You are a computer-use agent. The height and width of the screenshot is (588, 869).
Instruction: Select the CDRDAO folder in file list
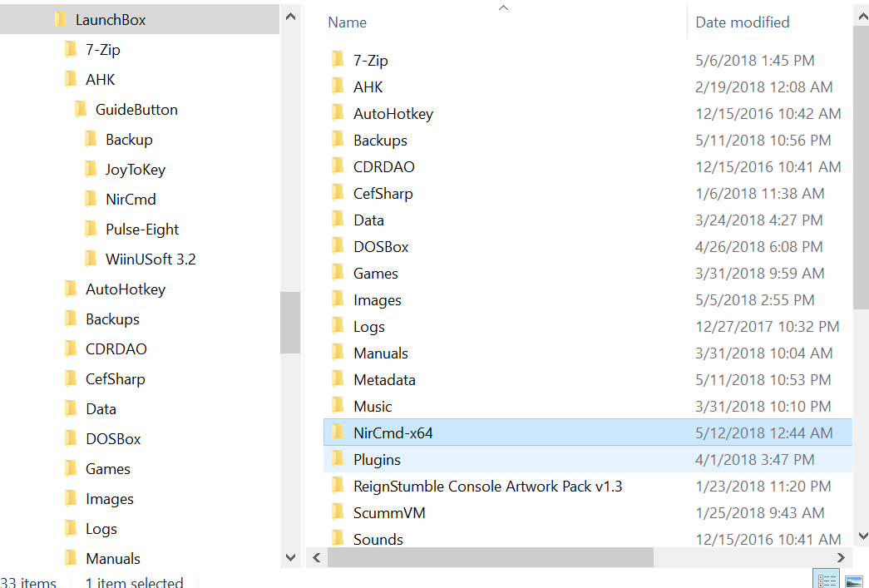tap(384, 167)
